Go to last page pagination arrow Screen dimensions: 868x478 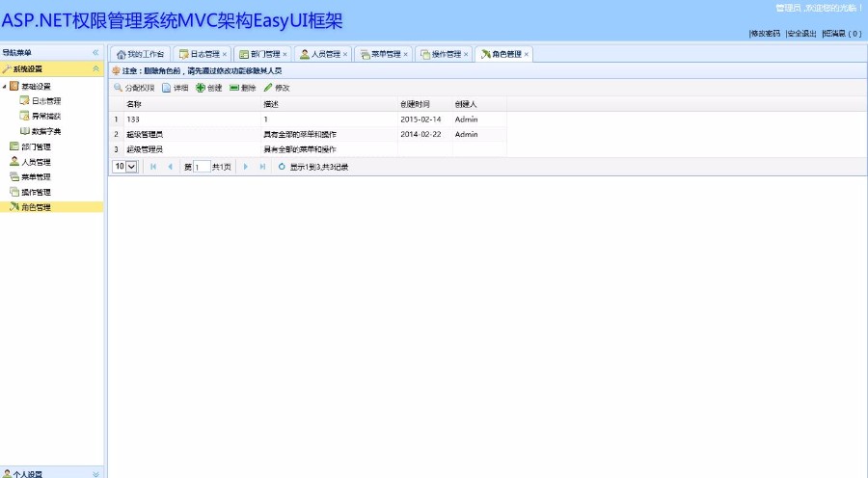[262, 167]
